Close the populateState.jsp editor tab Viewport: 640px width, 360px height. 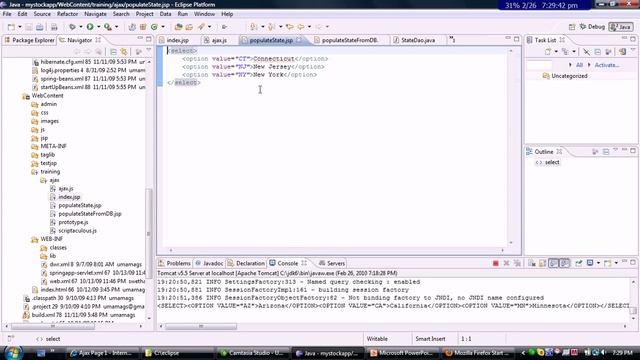[299, 40]
